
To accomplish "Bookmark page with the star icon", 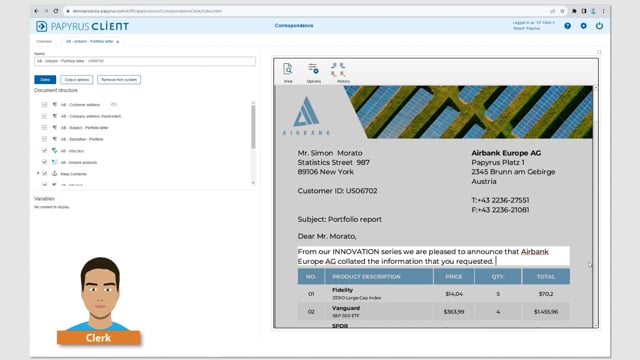I will click(x=562, y=11).
